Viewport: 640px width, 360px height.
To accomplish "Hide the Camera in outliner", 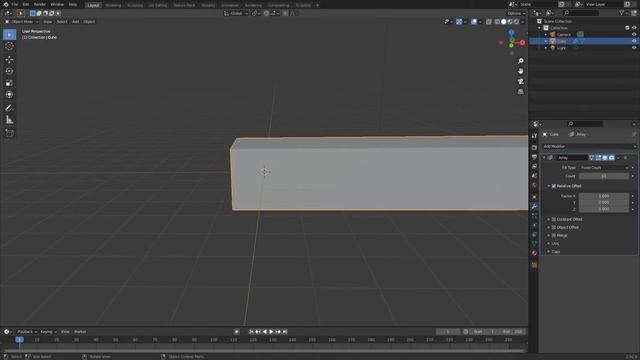I will pyautogui.click(x=634, y=35).
